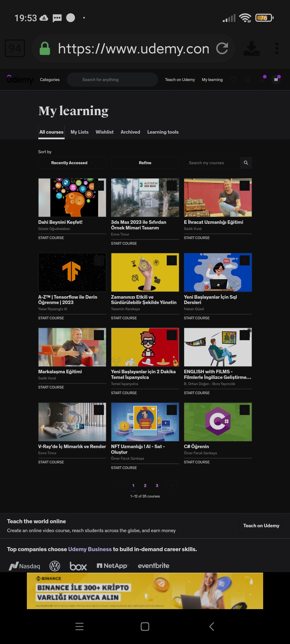Tap the Android back navigation button

[x=212, y=627]
